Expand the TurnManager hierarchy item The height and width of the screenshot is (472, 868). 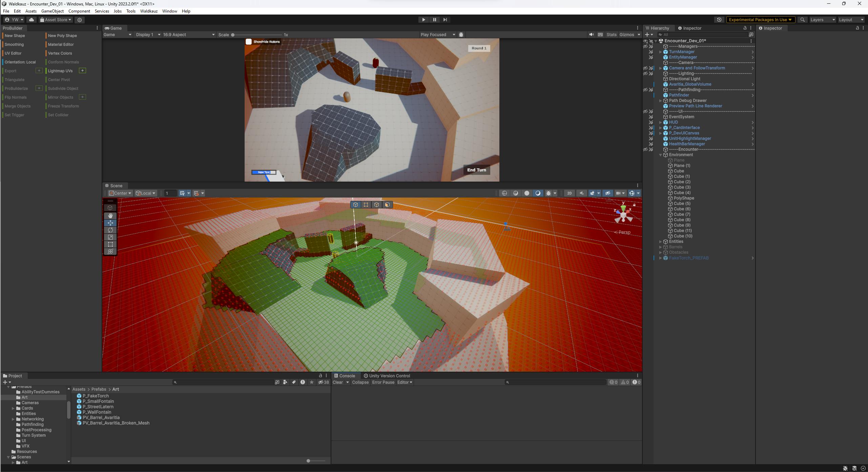tap(660, 52)
